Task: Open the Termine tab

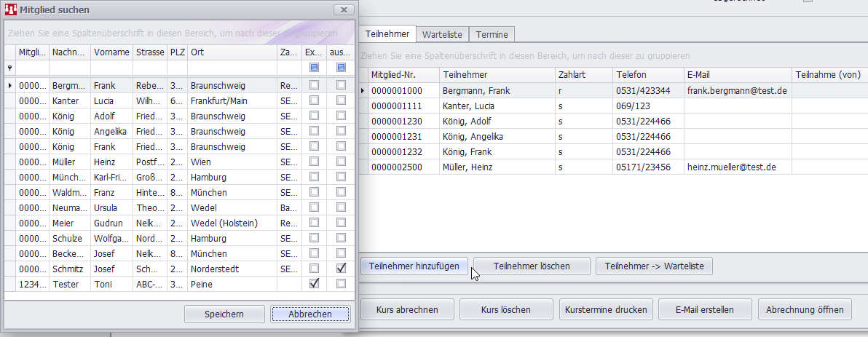Action: [x=492, y=34]
